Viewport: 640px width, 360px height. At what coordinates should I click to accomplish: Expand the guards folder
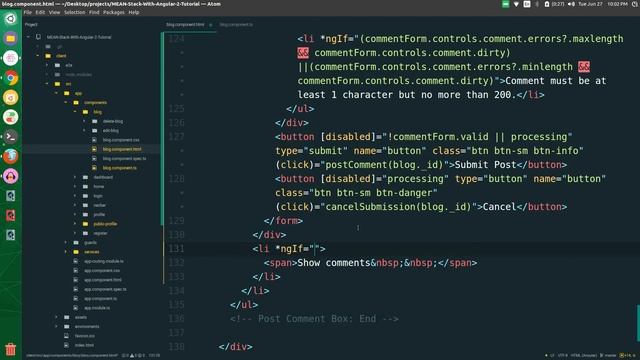pos(66,242)
